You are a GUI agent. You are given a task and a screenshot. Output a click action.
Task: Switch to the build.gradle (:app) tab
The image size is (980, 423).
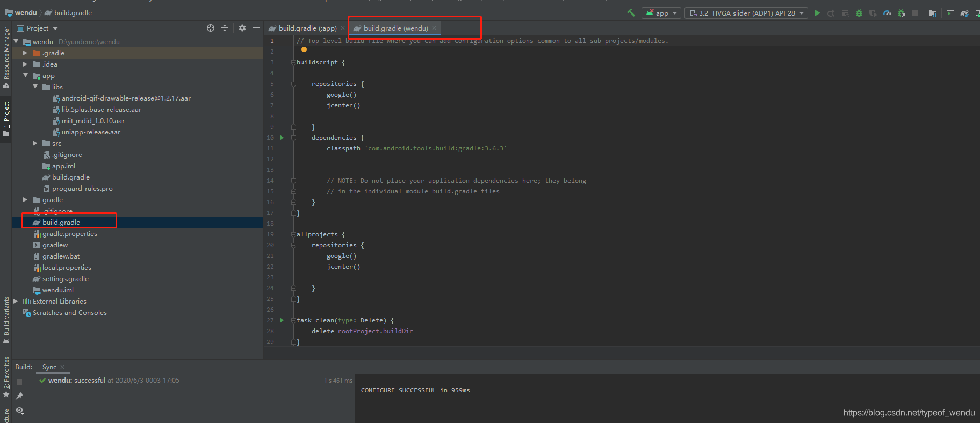click(307, 28)
